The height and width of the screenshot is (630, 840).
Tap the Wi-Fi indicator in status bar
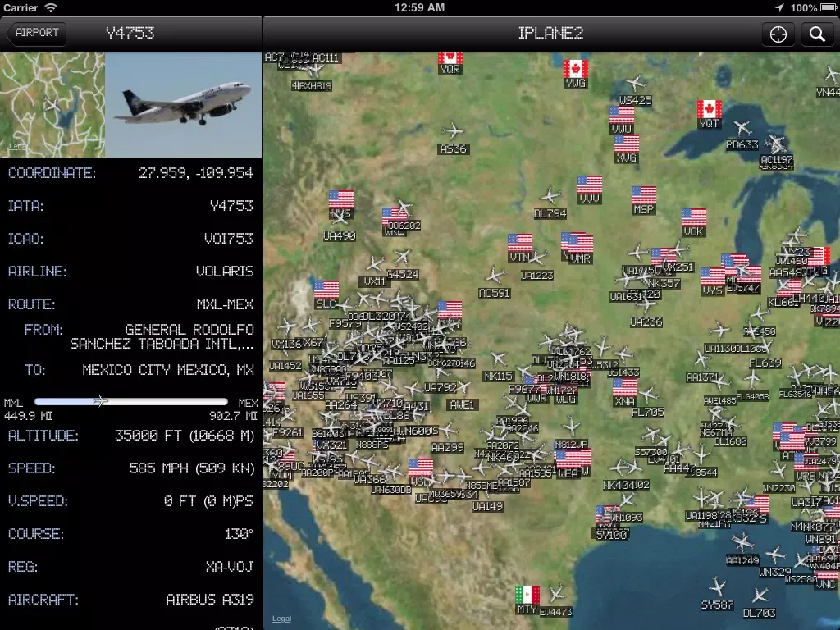51,7
